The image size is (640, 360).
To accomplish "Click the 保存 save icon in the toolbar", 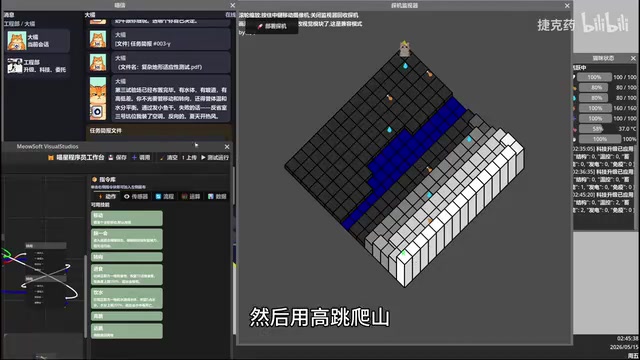I will [x=111, y=158].
